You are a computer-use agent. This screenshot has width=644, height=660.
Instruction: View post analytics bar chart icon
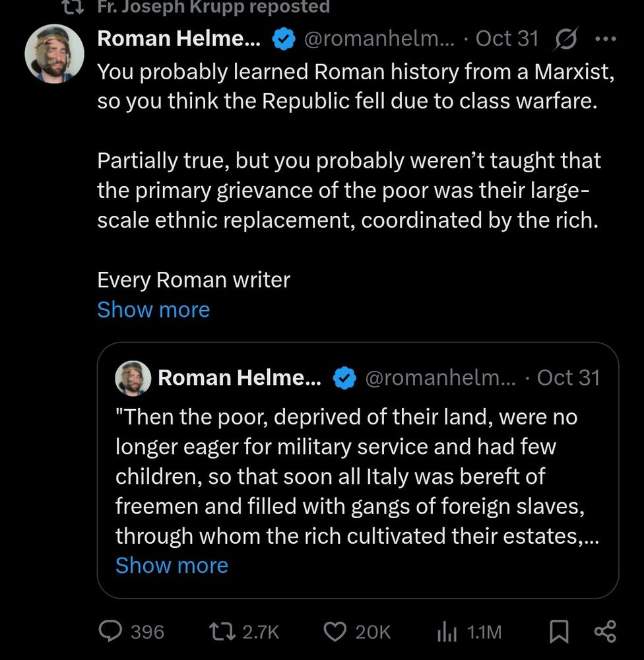point(447,632)
